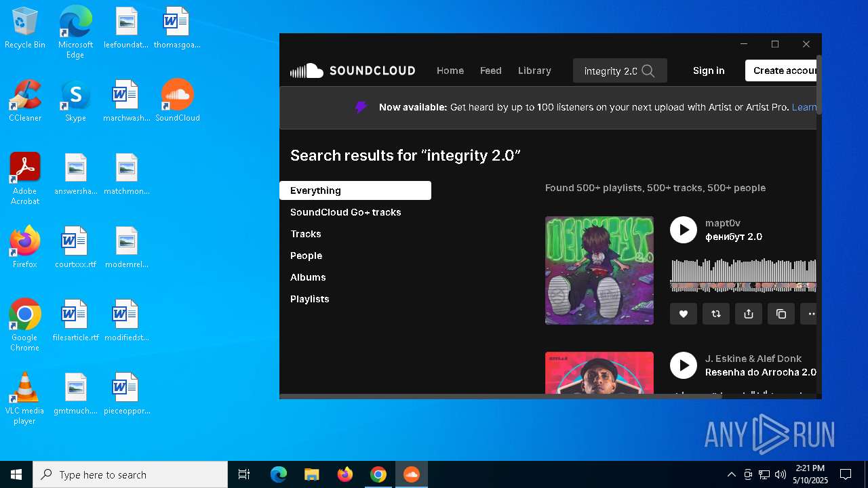This screenshot has height=488, width=868.
Task: Click the SoundCloud logo in the header
Action: point(353,70)
